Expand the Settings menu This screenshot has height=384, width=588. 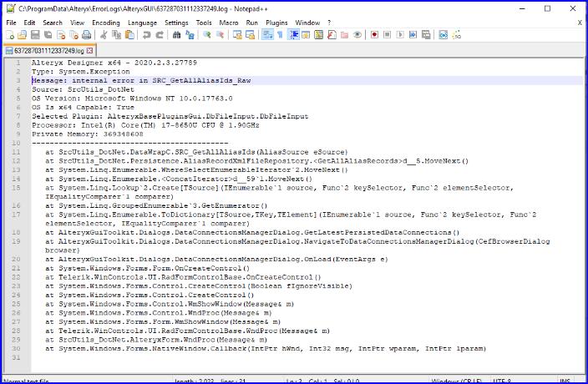[x=176, y=23]
